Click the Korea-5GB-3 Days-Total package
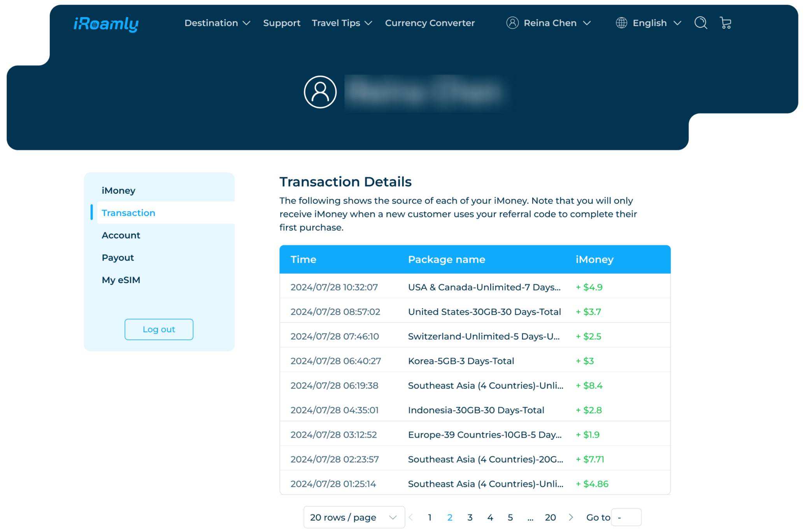Screen dimensions: 805x532 (461, 361)
